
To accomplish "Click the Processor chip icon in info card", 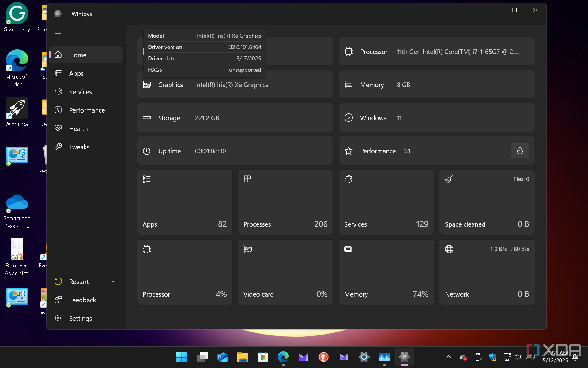I will tap(349, 52).
